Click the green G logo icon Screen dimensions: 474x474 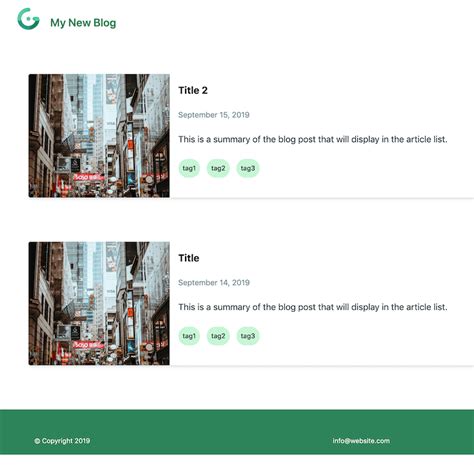tap(28, 19)
